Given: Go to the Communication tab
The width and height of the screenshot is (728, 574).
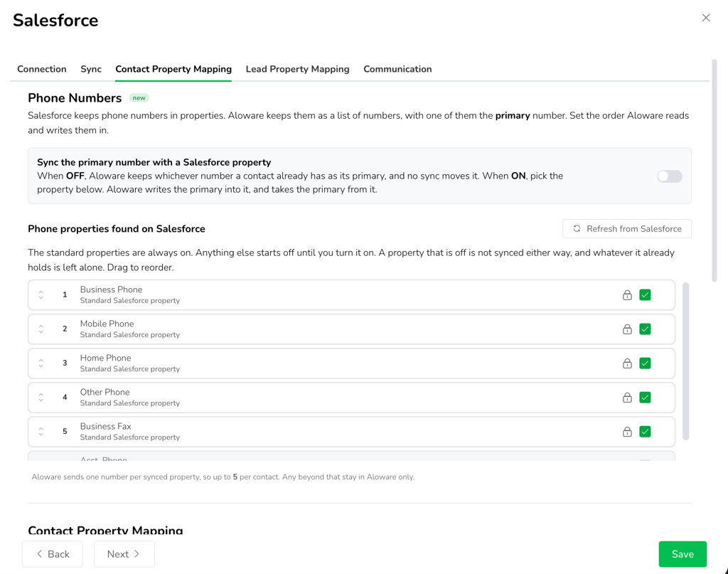Looking at the screenshot, I should (x=397, y=69).
